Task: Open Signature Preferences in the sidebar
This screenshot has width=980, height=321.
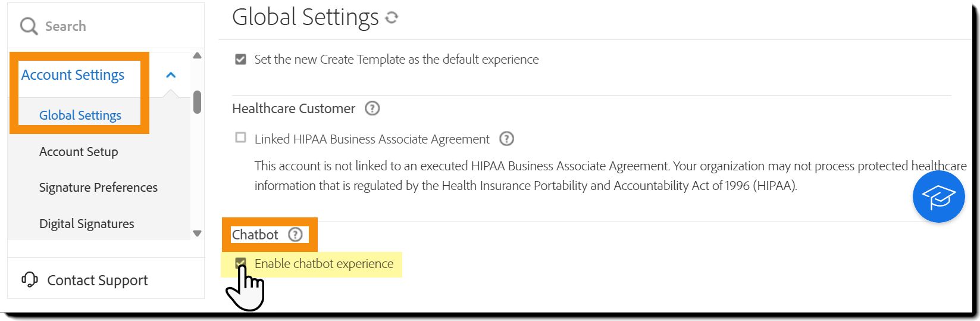Action: (98, 188)
